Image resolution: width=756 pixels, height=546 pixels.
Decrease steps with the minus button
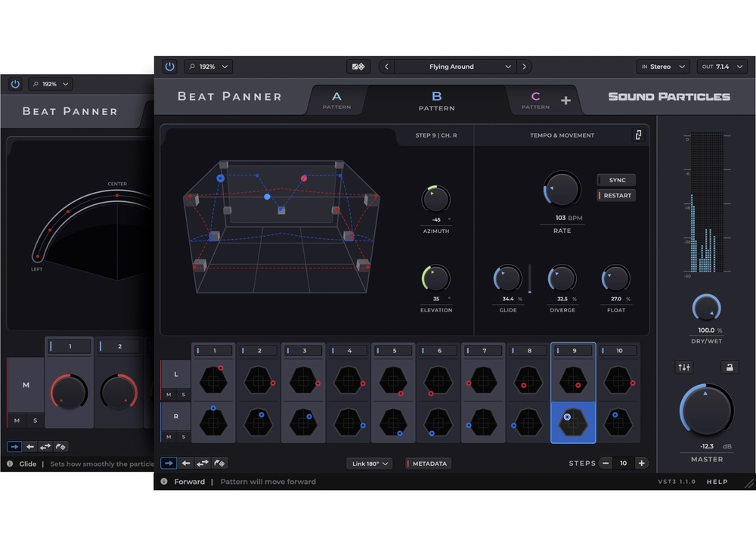click(x=606, y=463)
